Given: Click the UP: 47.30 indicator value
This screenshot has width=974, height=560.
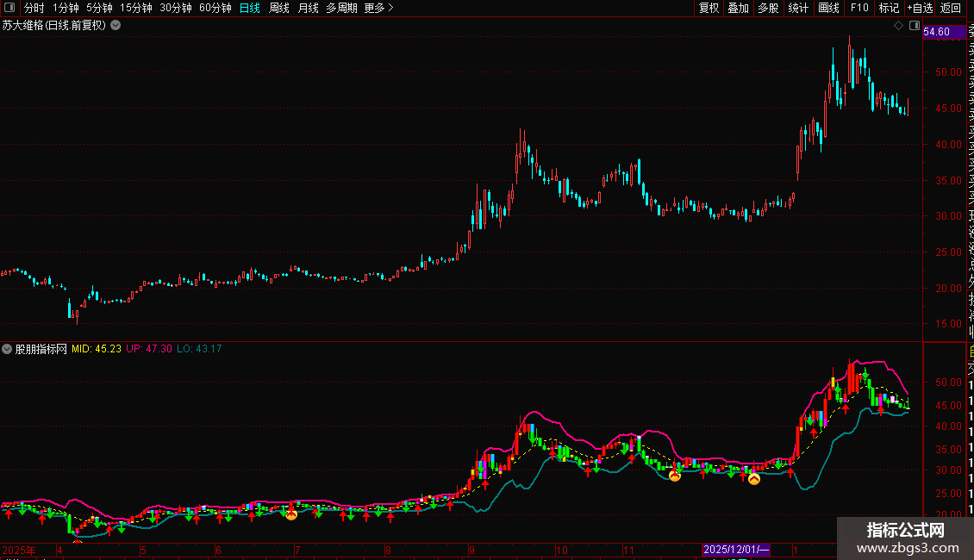Looking at the screenshot, I should tap(149, 349).
